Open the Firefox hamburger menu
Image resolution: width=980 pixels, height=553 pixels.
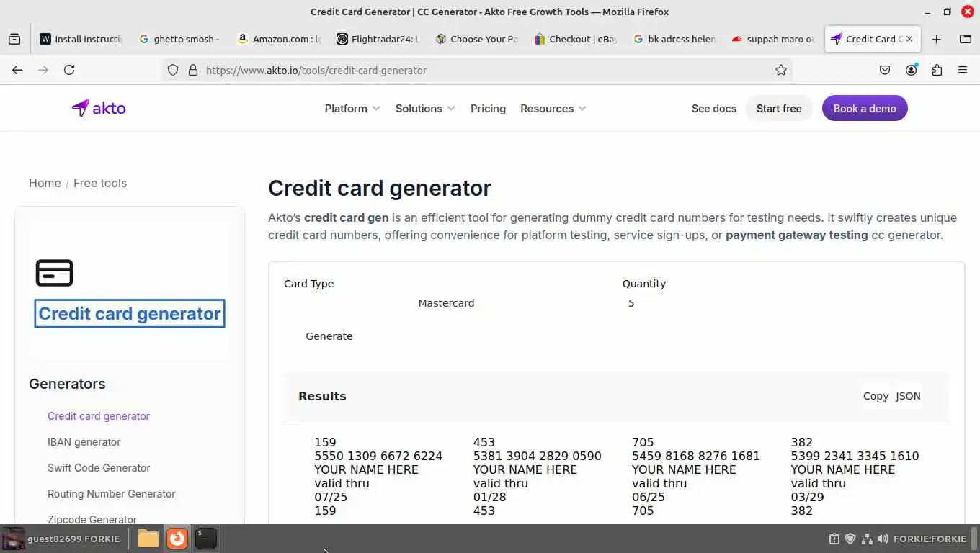(x=963, y=70)
